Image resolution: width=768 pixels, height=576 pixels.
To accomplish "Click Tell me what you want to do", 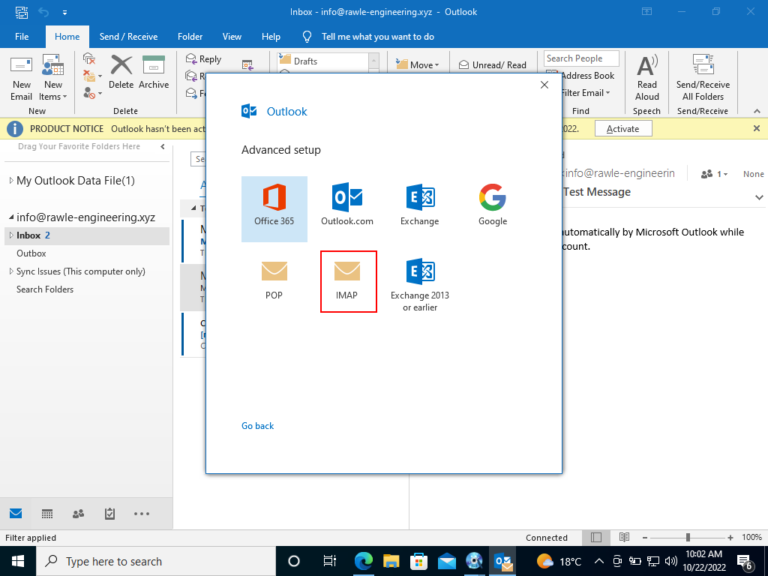I will pos(378,37).
